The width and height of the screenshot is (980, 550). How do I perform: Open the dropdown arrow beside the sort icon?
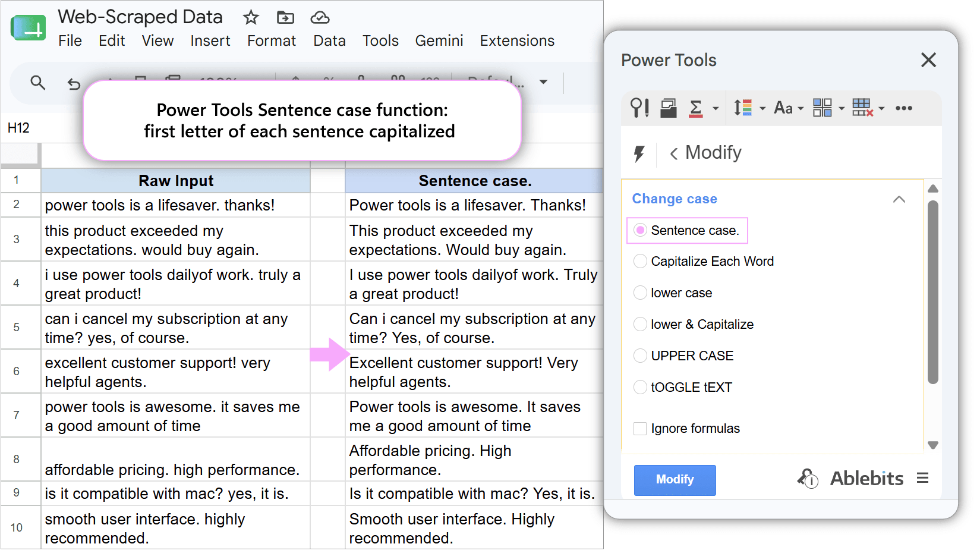(762, 109)
